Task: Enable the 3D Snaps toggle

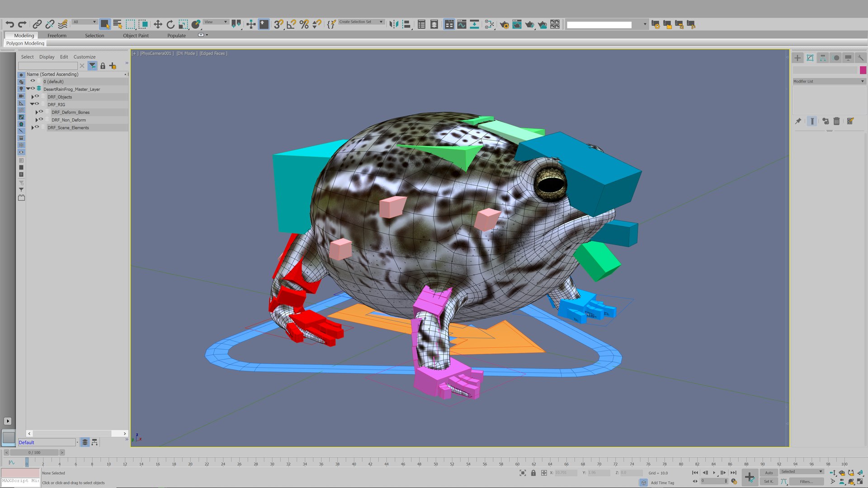Action: pyautogui.click(x=278, y=24)
